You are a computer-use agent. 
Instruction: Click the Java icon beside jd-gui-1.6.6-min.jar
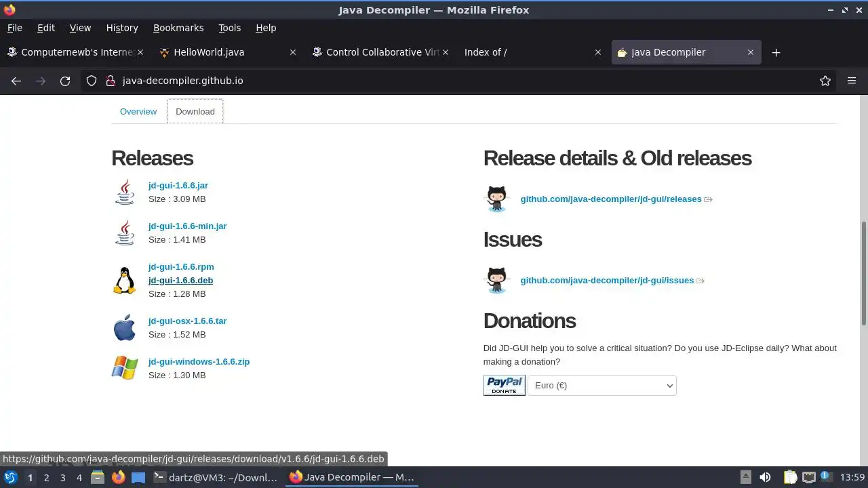(x=125, y=232)
